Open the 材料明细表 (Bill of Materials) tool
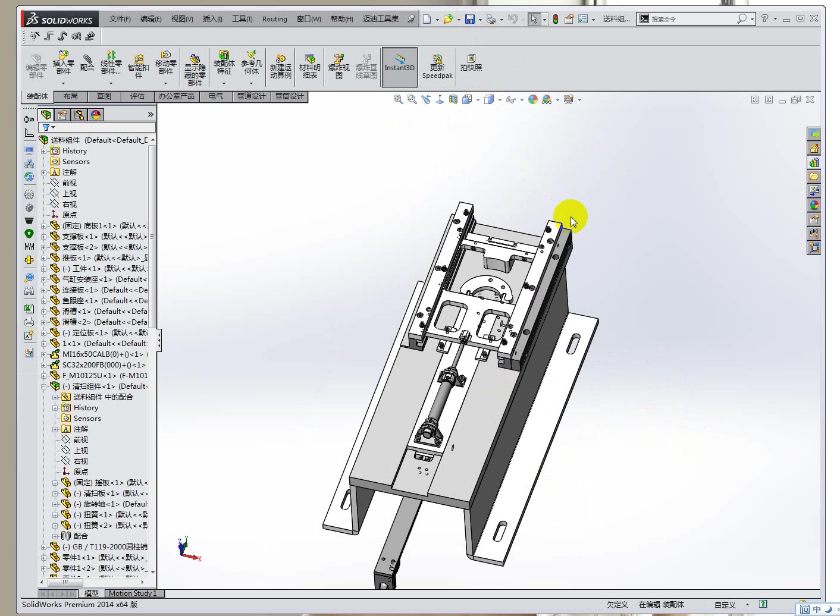Image resolution: width=840 pixels, height=616 pixels. [x=309, y=65]
